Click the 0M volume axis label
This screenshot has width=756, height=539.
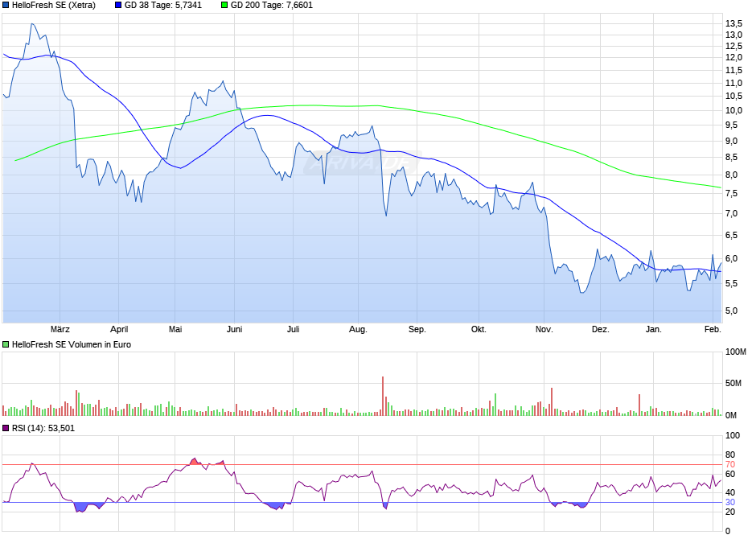(731, 415)
